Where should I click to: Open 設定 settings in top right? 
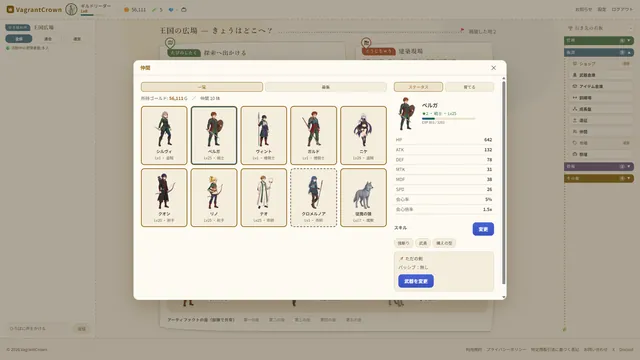pos(602,9)
